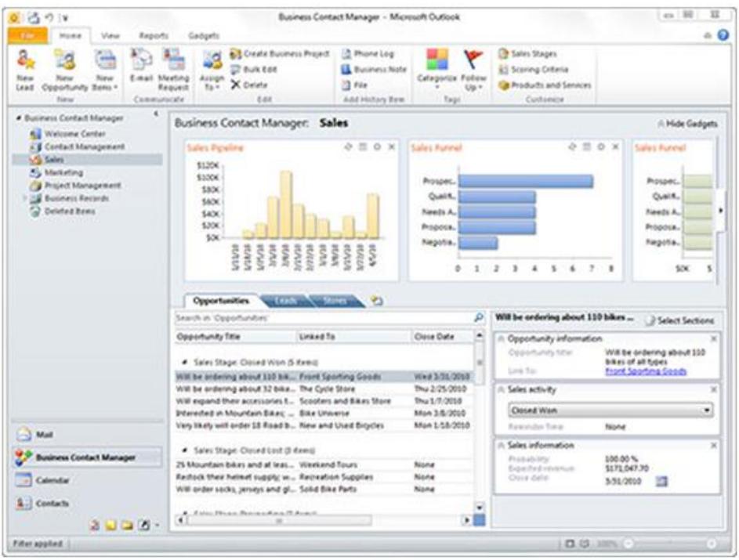Add a Phone Log entry
The width and height of the screenshot is (739, 560).
coord(367,54)
